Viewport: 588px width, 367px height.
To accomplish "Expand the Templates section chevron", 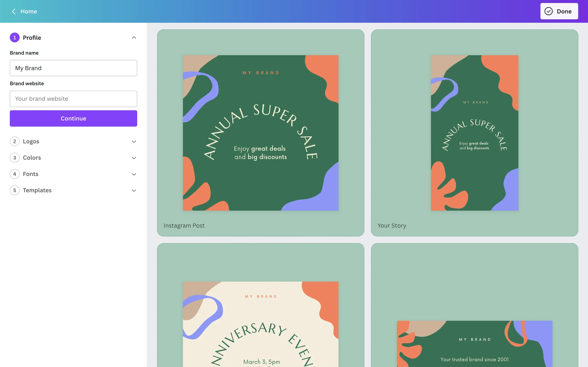I will [x=134, y=191].
